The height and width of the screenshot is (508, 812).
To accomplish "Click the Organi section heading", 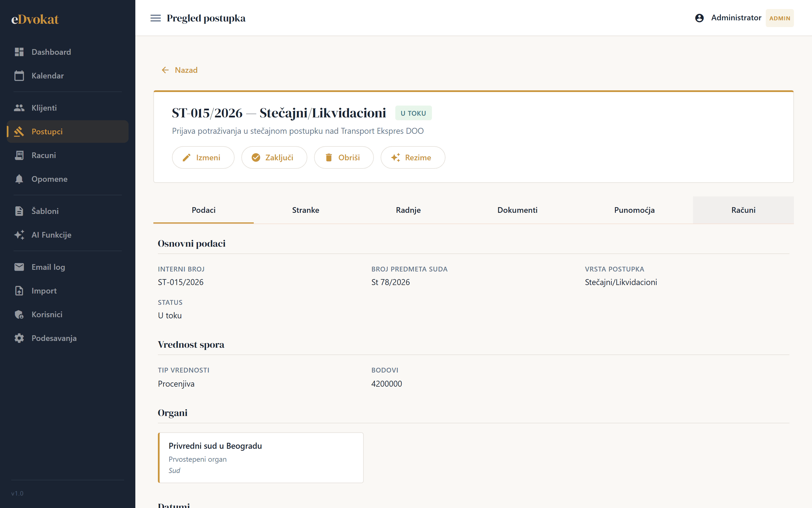I will point(173,413).
